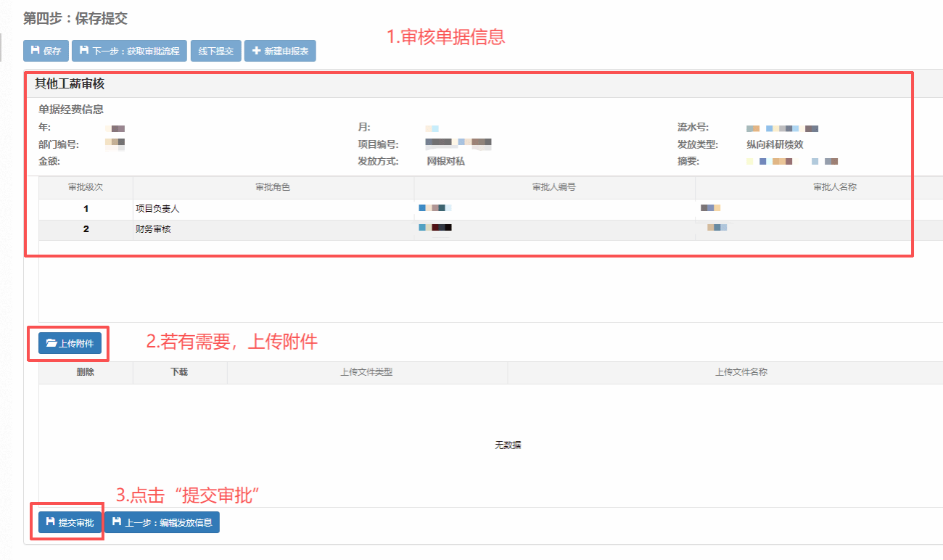Click the plus icon on 新建申报表
The width and height of the screenshot is (943, 560).
[x=256, y=52]
